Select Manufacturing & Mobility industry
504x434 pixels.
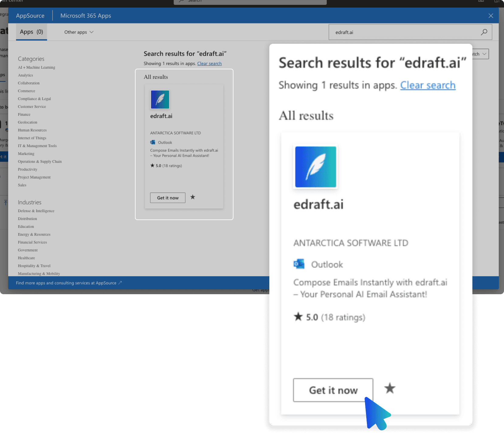(x=39, y=274)
